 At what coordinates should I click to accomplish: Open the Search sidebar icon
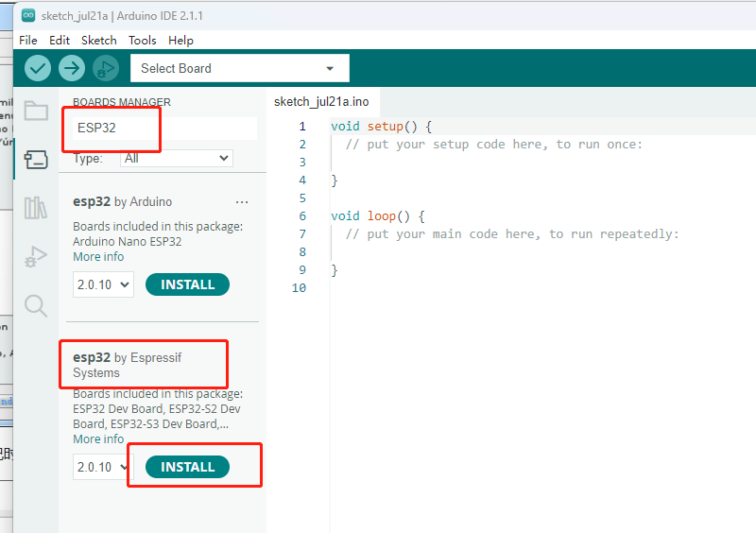point(36,306)
